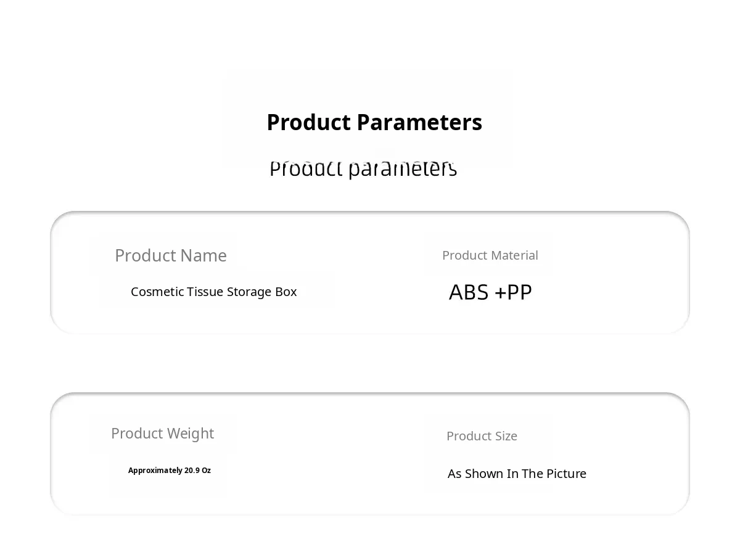The width and height of the screenshot is (740, 560).
Task: Click the "Approximately 20.9 Oz" weight value
Action: click(170, 471)
